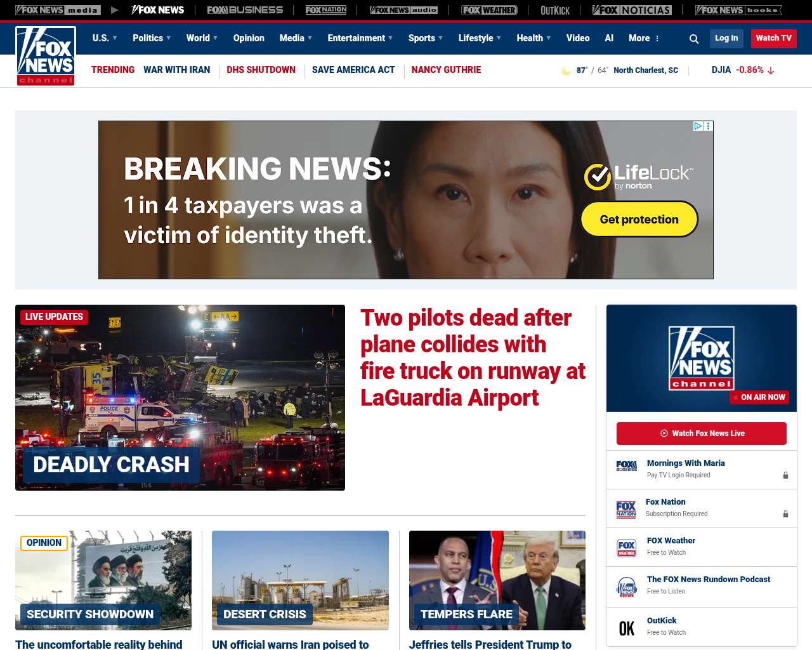
Task: Open trending topic Nancy Guthrie
Action: point(446,70)
